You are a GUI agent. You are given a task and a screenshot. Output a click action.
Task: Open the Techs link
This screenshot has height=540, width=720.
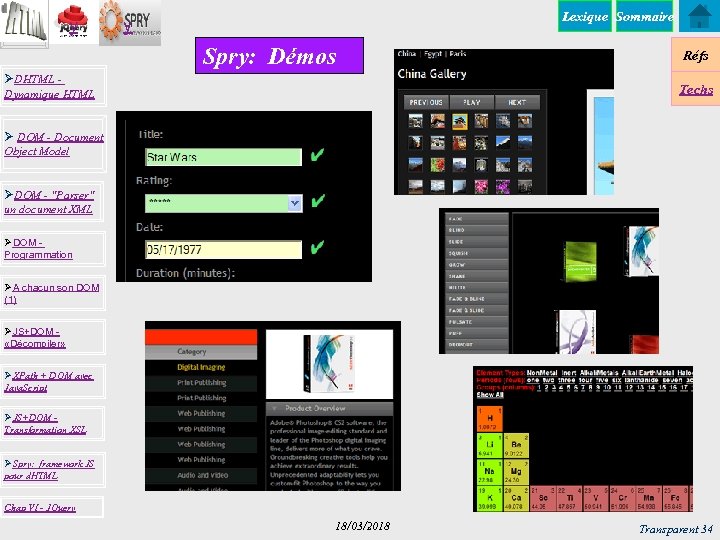click(696, 89)
